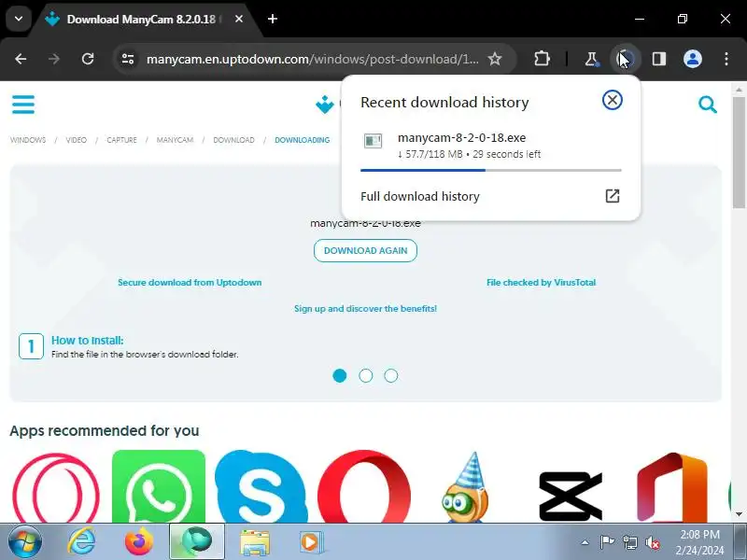The width and height of the screenshot is (747, 560).
Task: Reload the page with the refresh icon
Action: [88, 59]
